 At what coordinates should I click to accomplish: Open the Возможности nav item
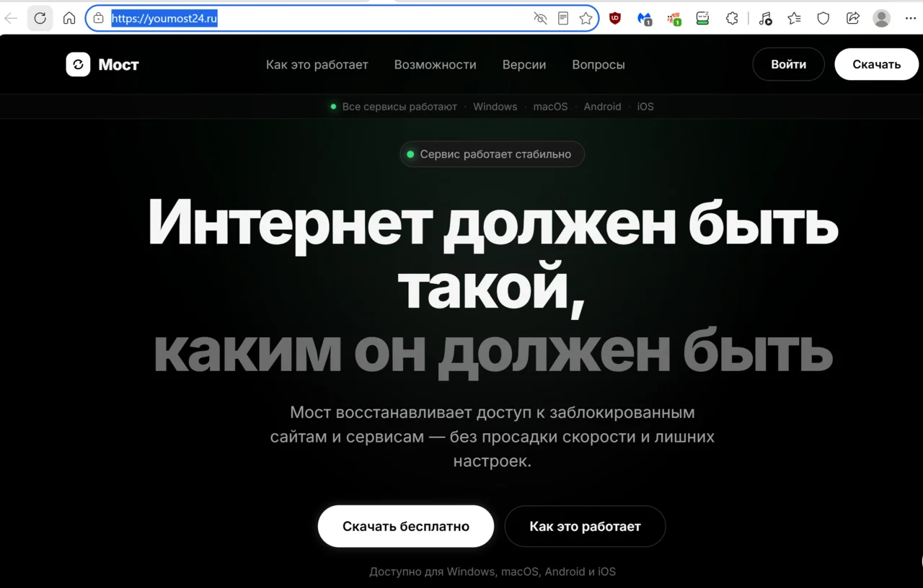click(435, 64)
